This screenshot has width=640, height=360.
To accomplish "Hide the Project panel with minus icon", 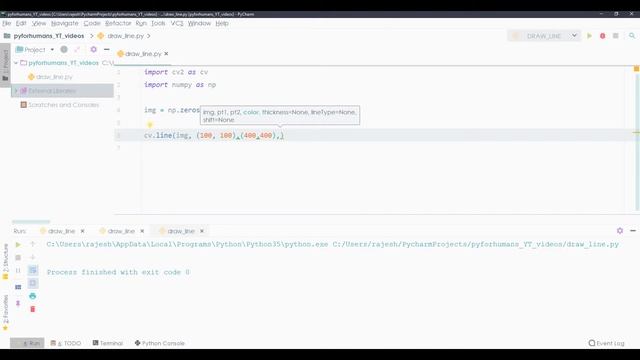I will pyautogui.click(x=107, y=49).
